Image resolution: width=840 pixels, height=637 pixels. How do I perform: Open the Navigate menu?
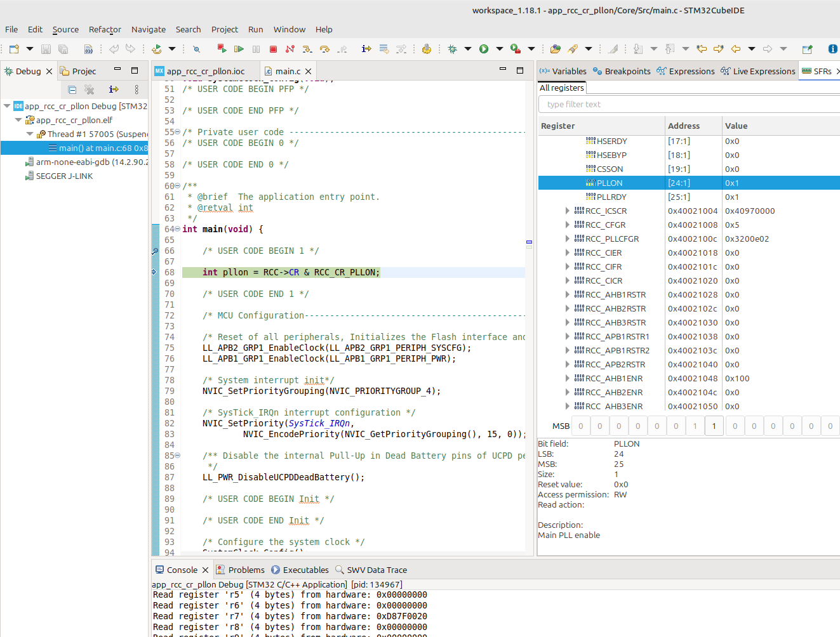coord(148,29)
